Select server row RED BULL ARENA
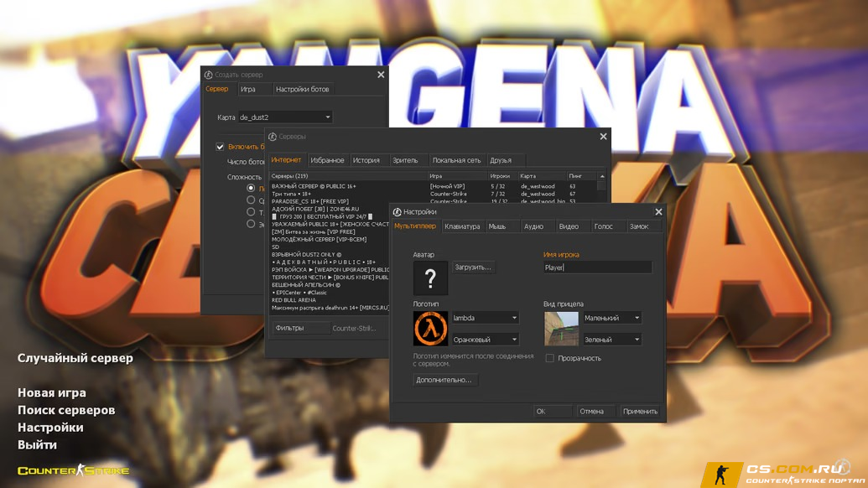The width and height of the screenshot is (868, 488). pos(330,300)
